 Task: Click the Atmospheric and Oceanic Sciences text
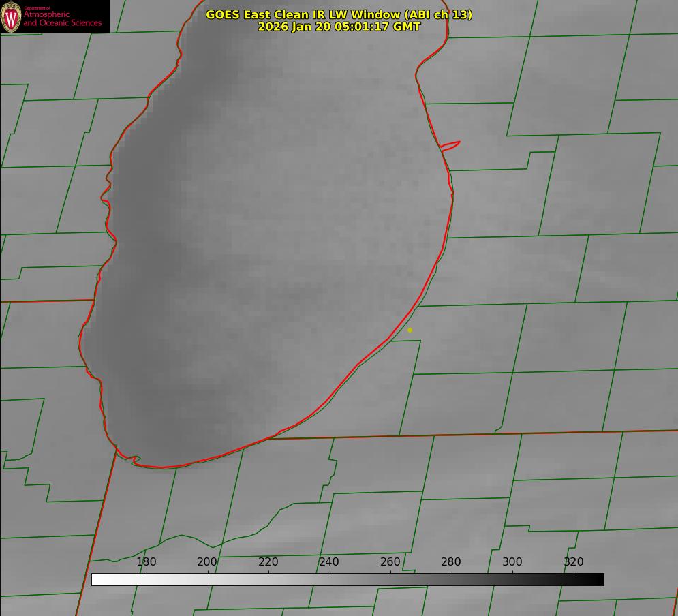click(x=62, y=18)
